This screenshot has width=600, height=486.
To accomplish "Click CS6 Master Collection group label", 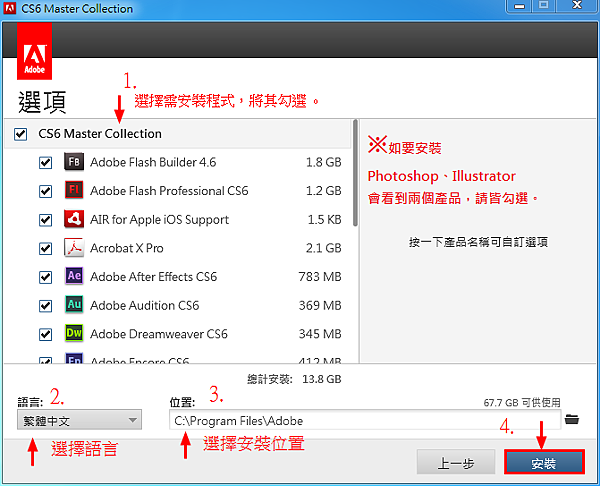I will 100,134.
